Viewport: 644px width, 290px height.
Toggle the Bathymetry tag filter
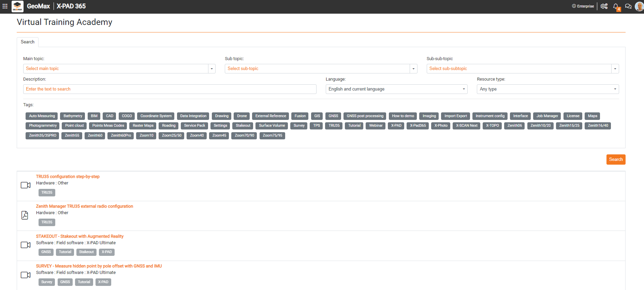click(x=73, y=116)
